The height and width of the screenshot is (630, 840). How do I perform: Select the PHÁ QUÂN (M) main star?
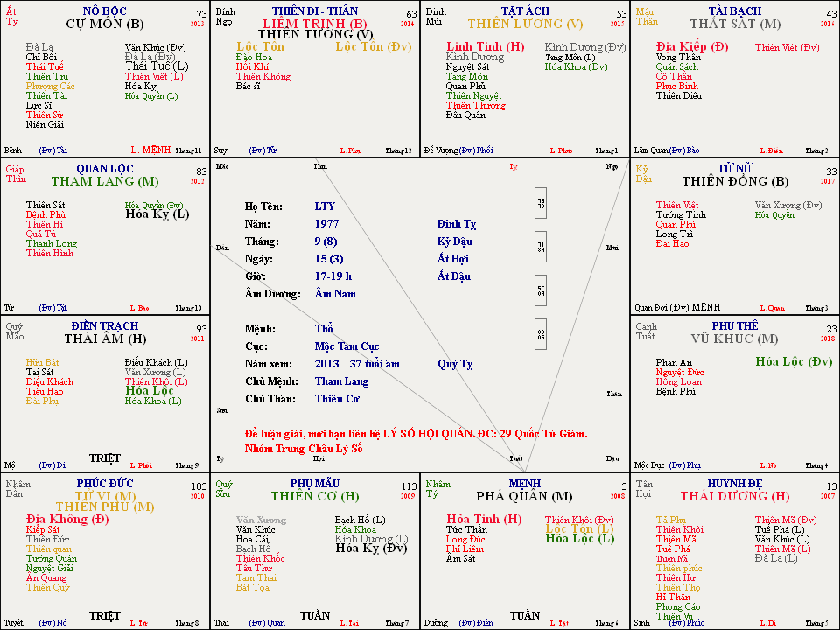coord(524,496)
